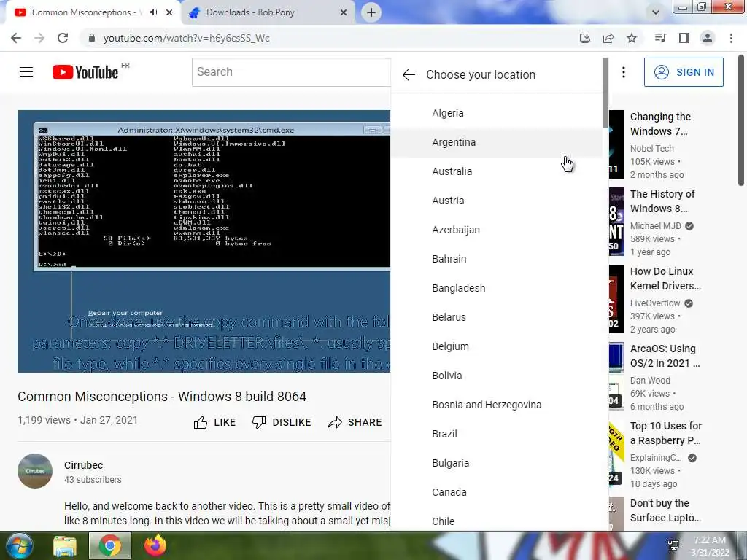Open Cirrubec channel avatar
This screenshot has height=560, width=747.
click(35, 471)
